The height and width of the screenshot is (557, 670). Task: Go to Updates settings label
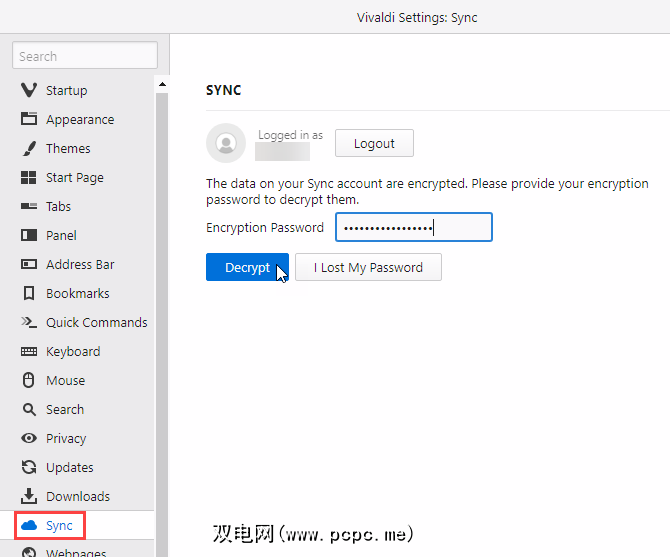pos(69,468)
